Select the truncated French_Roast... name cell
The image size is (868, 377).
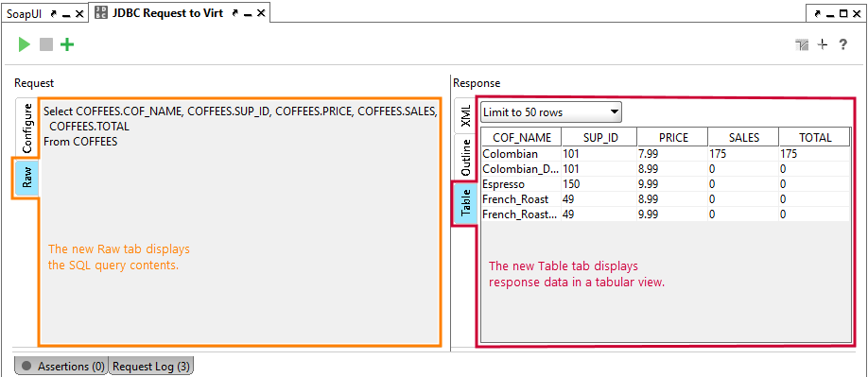[x=522, y=214]
